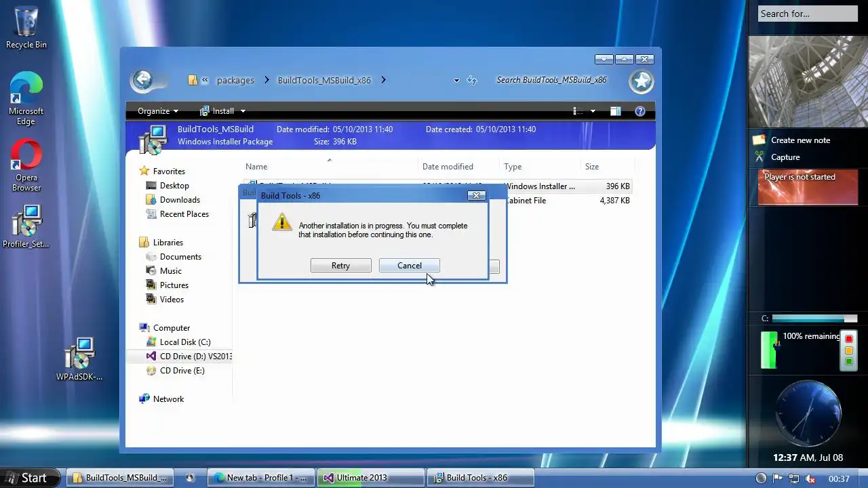The image size is (868, 488).
Task: Click Install in Explorer toolbar
Action: pos(216,111)
